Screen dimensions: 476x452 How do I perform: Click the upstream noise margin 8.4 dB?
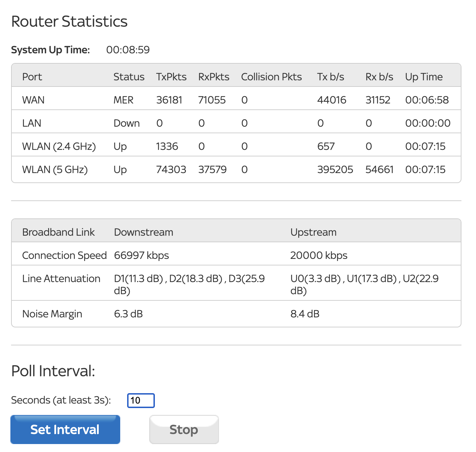(305, 314)
